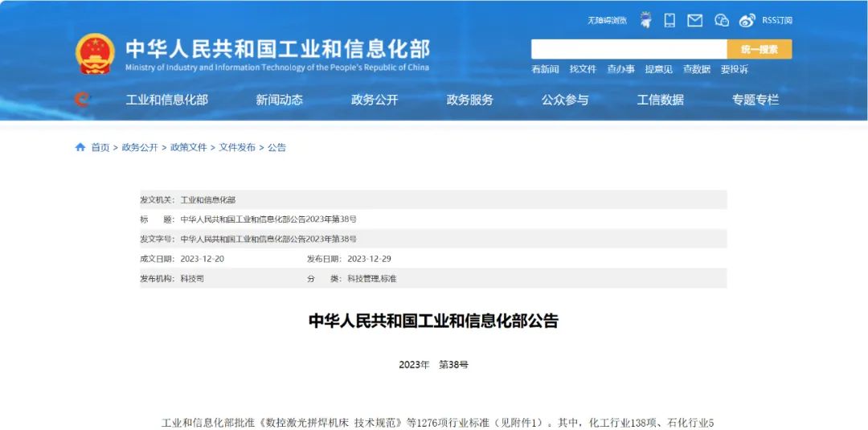Open the RSS订阅 link
The height and width of the screenshot is (430, 868).
(776, 20)
